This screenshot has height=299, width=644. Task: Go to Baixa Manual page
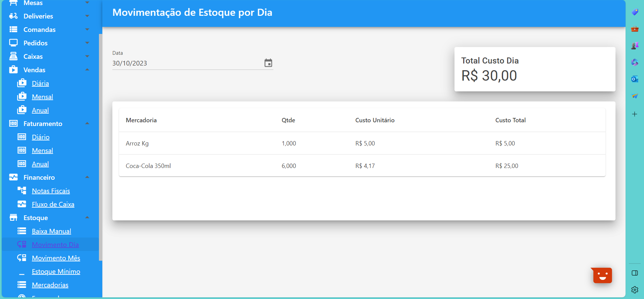tap(51, 231)
